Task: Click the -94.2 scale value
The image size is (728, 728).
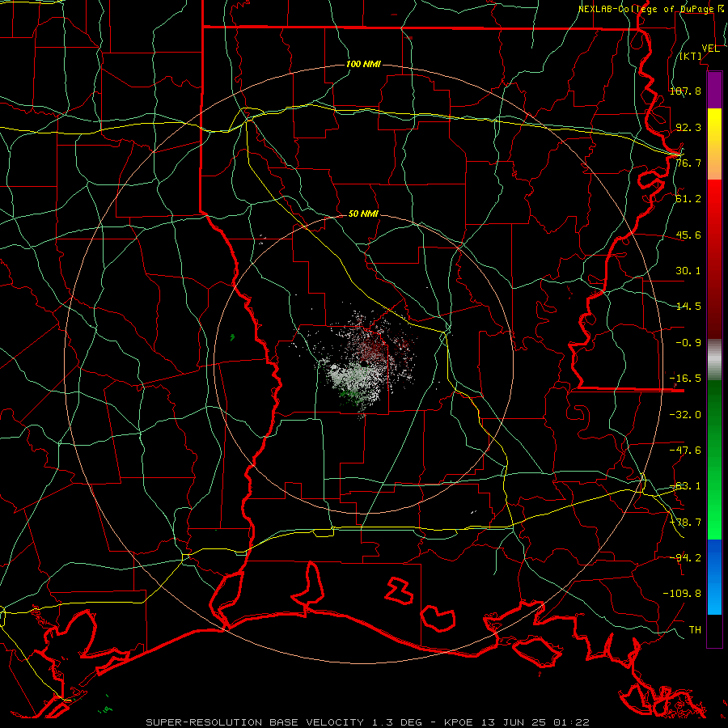Action: [685, 557]
